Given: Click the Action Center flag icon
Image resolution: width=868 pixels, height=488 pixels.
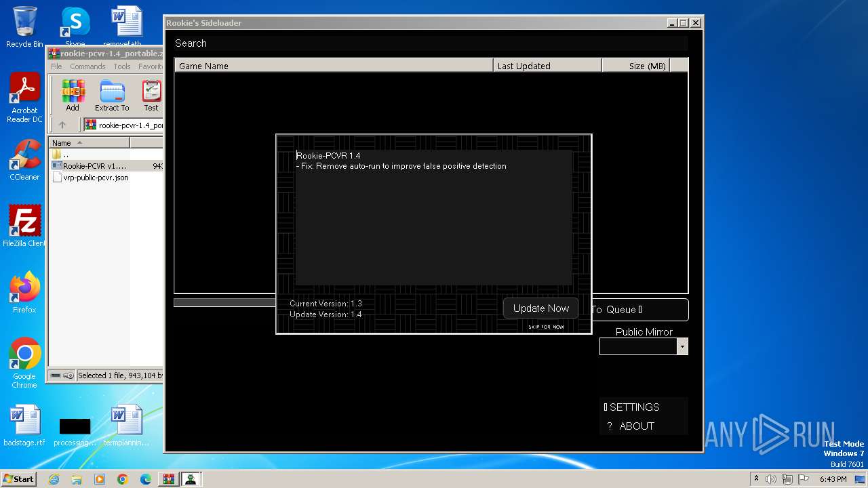Looking at the screenshot, I should coord(802,479).
